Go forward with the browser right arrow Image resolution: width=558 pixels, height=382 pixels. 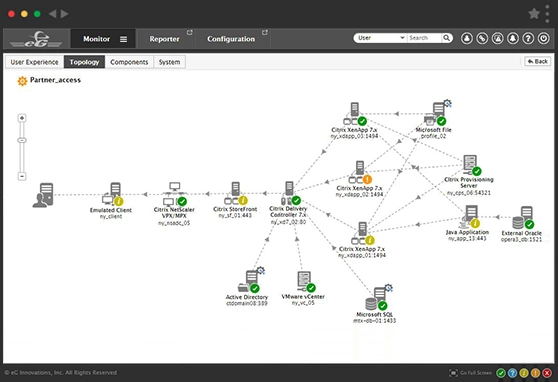(64, 14)
